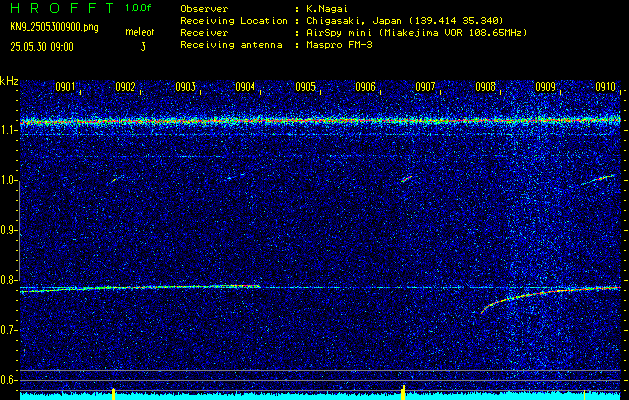The width and height of the screenshot is (629, 400).
Task: Click the 0903 time marker
Action: coord(185,87)
